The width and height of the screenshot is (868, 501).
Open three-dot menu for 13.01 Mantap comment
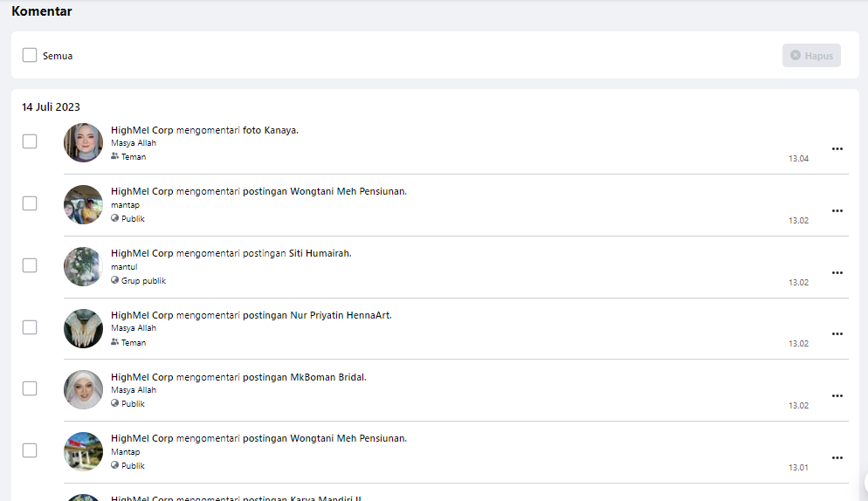[x=837, y=458]
